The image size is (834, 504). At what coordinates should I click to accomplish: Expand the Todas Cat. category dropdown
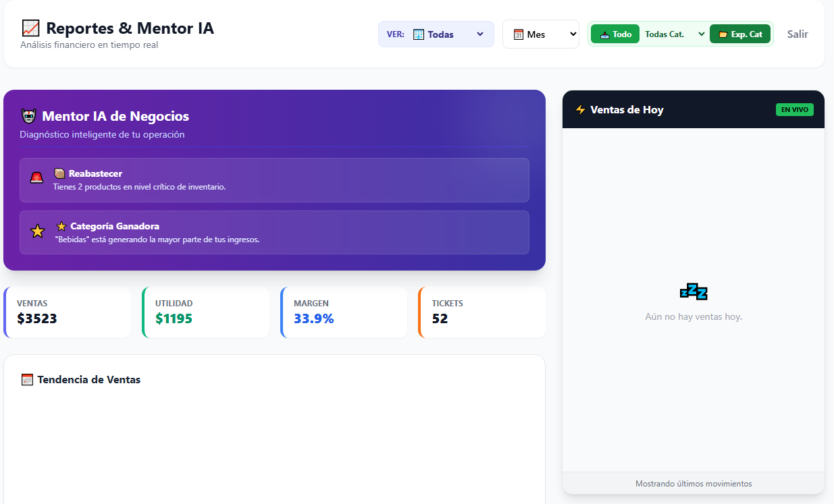pyautogui.click(x=674, y=34)
